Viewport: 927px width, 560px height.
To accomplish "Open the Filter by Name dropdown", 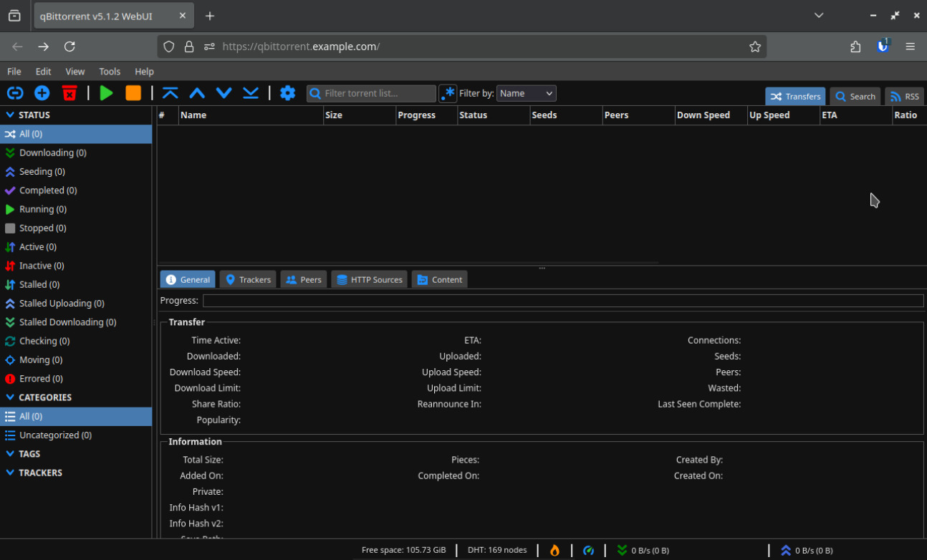I will pos(526,94).
